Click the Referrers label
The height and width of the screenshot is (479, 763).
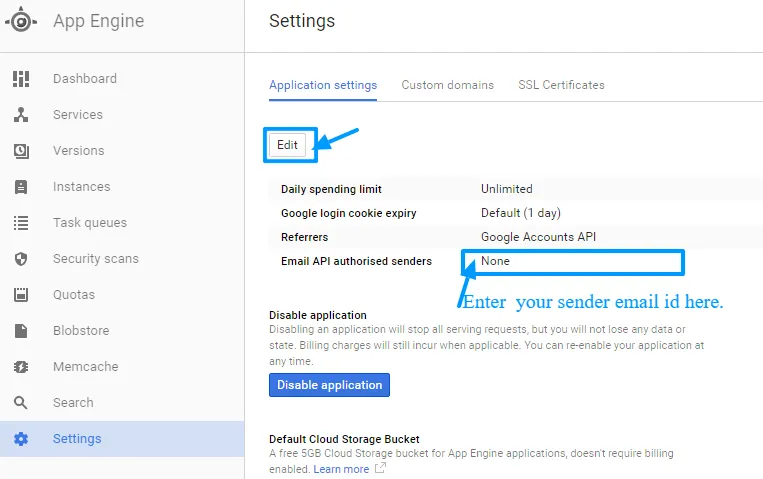point(305,237)
